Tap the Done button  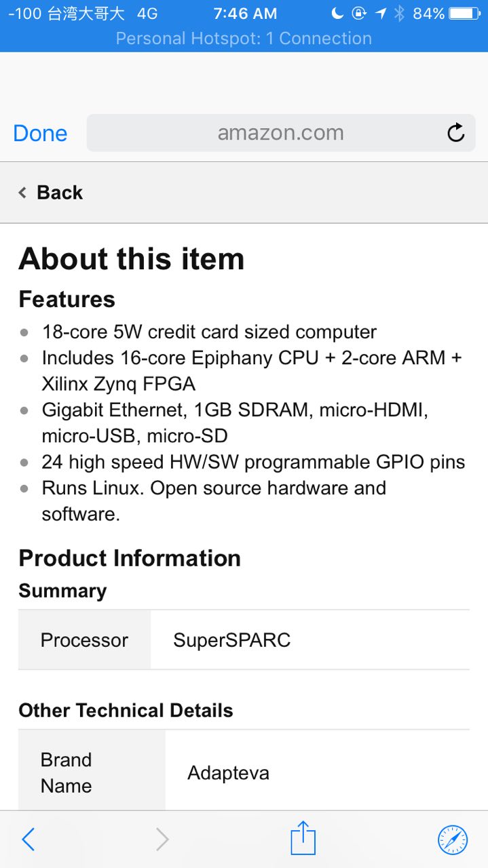pos(40,133)
